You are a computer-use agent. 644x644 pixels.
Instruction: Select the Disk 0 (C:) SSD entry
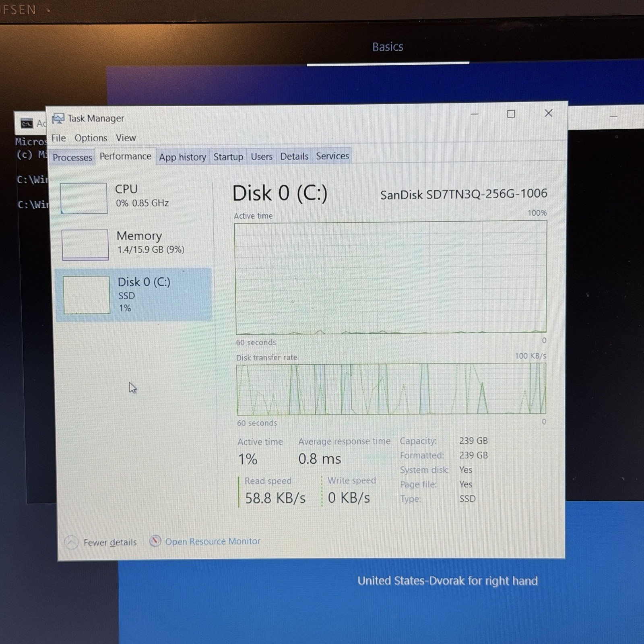click(134, 295)
